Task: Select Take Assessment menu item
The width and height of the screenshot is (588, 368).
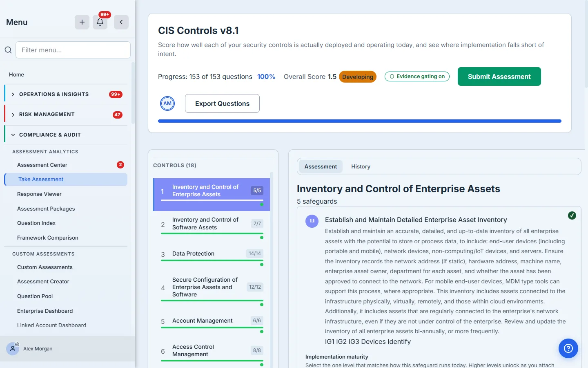Action: [x=66, y=180]
